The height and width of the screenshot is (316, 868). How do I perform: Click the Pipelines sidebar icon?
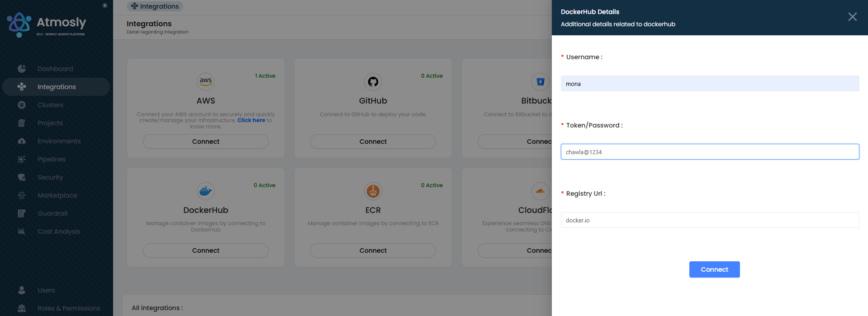(x=22, y=159)
